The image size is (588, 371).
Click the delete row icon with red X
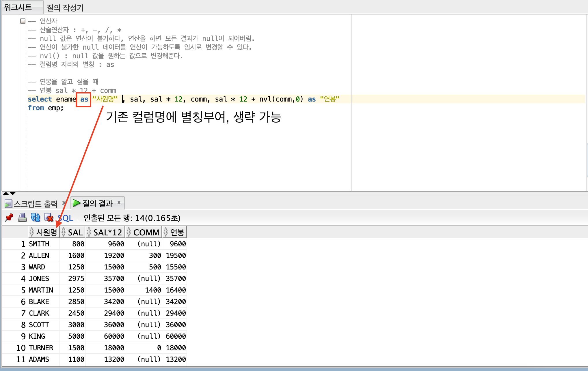coord(49,218)
